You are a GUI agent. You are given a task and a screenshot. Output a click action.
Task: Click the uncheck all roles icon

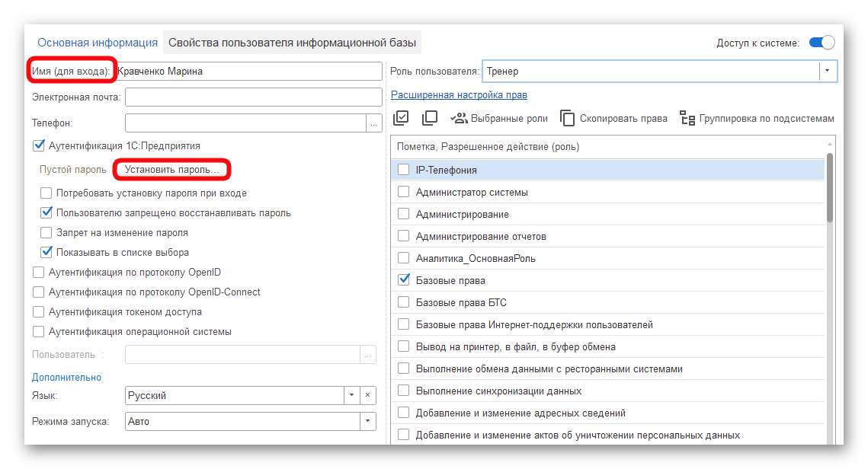429,118
